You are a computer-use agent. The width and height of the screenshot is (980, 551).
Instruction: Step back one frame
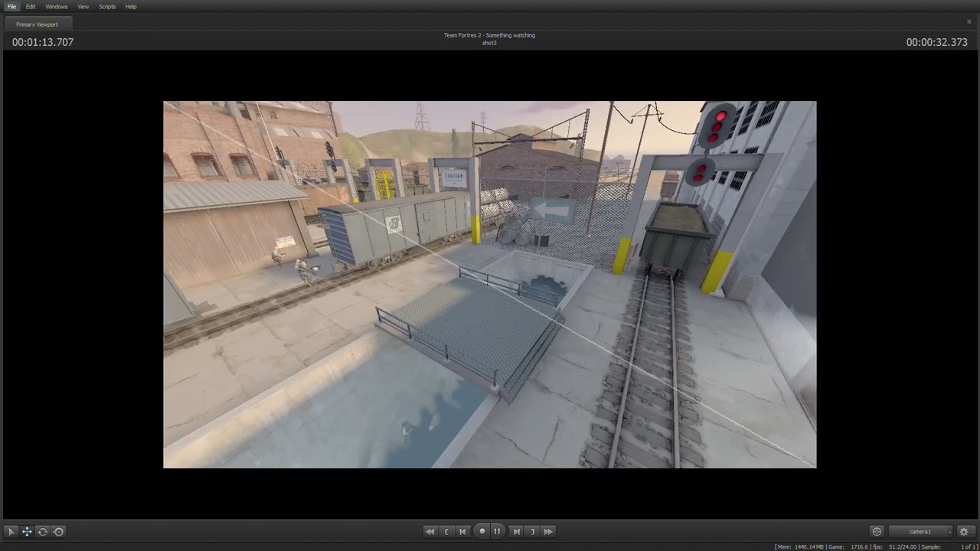tap(462, 531)
